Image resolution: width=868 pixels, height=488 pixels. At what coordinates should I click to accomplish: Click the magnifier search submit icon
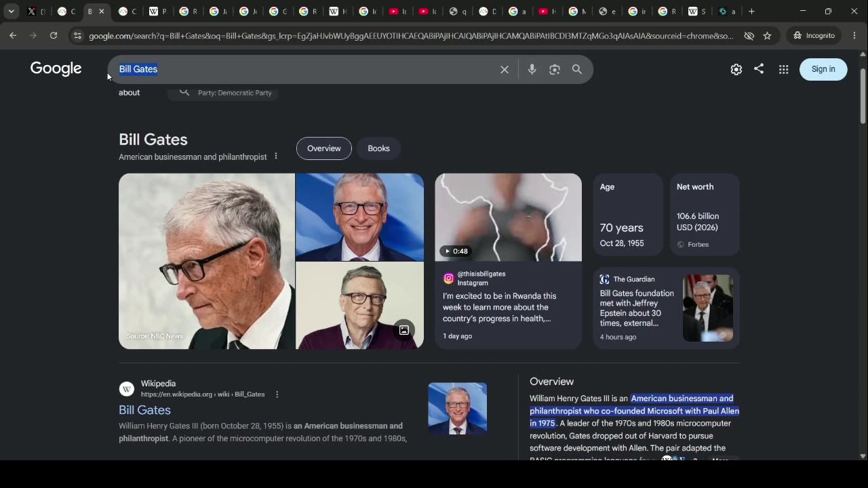click(x=577, y=69)
